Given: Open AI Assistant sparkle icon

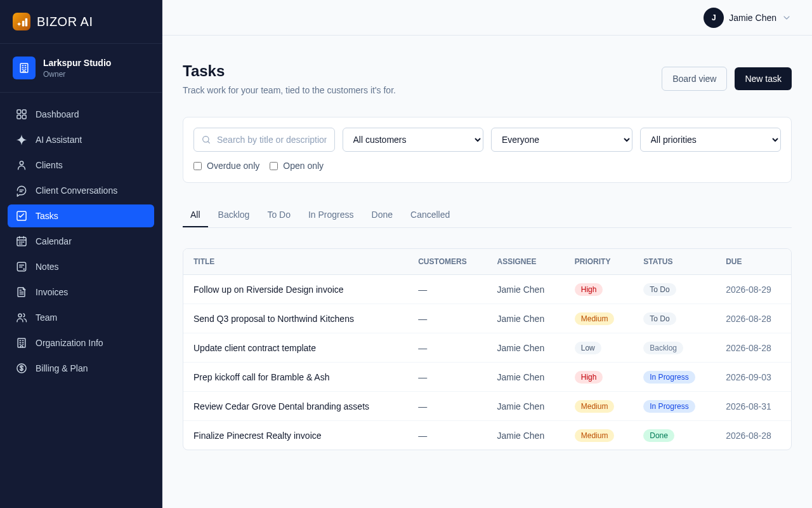Looking at the screenshot, I should point(22,140).
